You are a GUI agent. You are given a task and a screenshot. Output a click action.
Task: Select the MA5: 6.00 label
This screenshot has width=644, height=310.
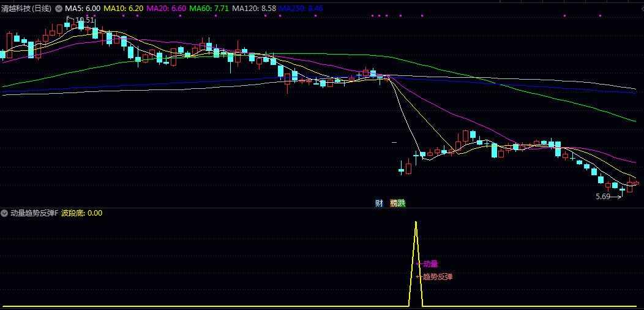[83, 9]
